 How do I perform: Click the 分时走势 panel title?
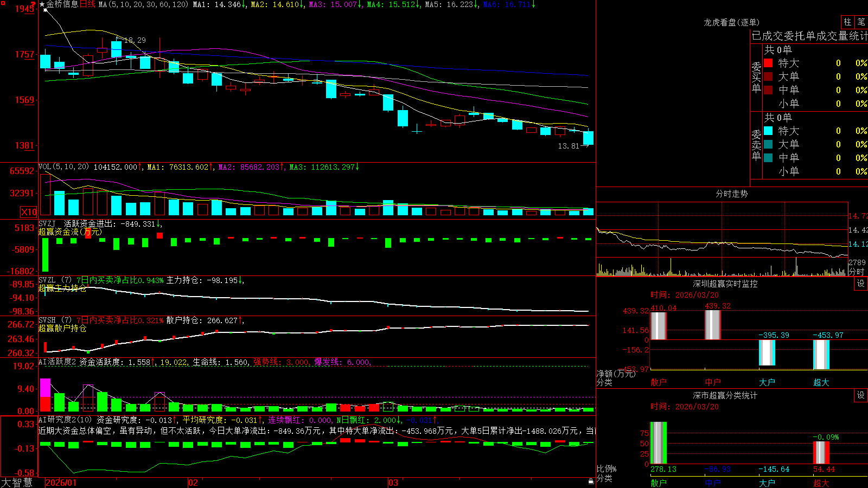731,194
